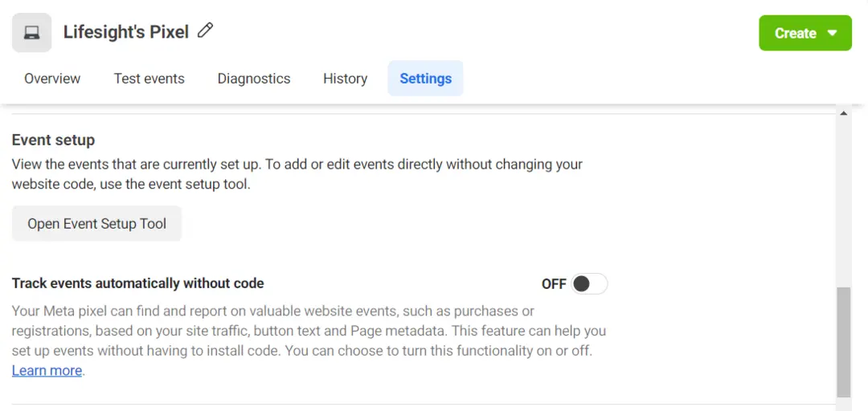Enable Track events automatically without code switch
Viewport: 868px width, 411px height.
(589, 284)
